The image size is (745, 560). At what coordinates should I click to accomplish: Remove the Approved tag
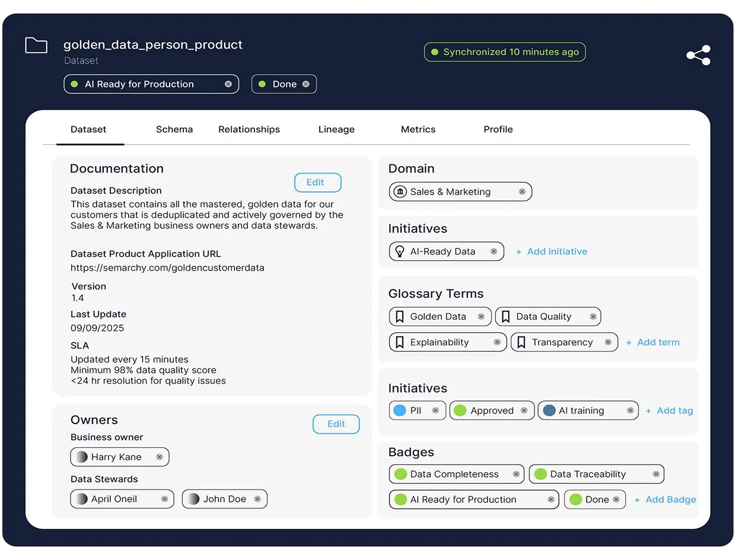point(524,411)
